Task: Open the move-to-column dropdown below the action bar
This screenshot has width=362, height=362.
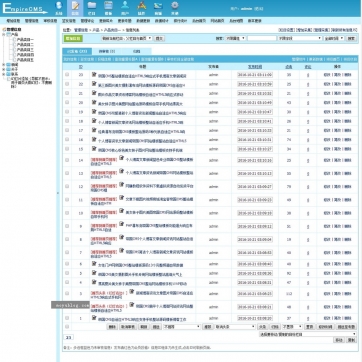Action: click(307, 334)
